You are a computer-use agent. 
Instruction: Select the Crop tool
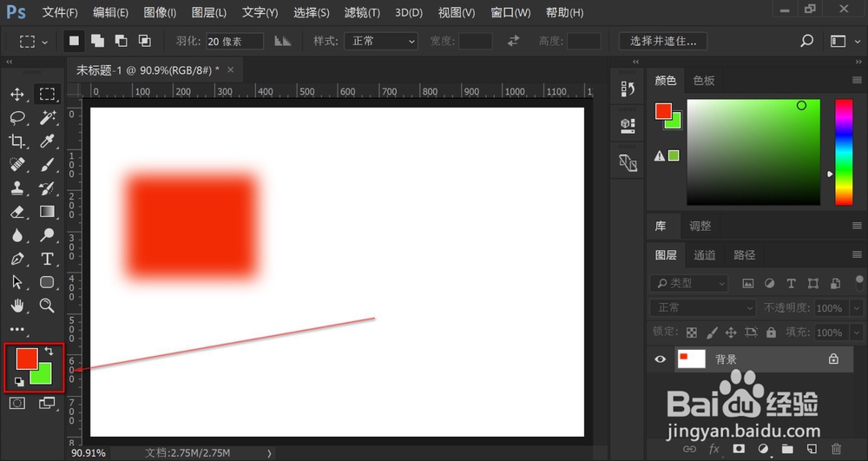point(17,142)
